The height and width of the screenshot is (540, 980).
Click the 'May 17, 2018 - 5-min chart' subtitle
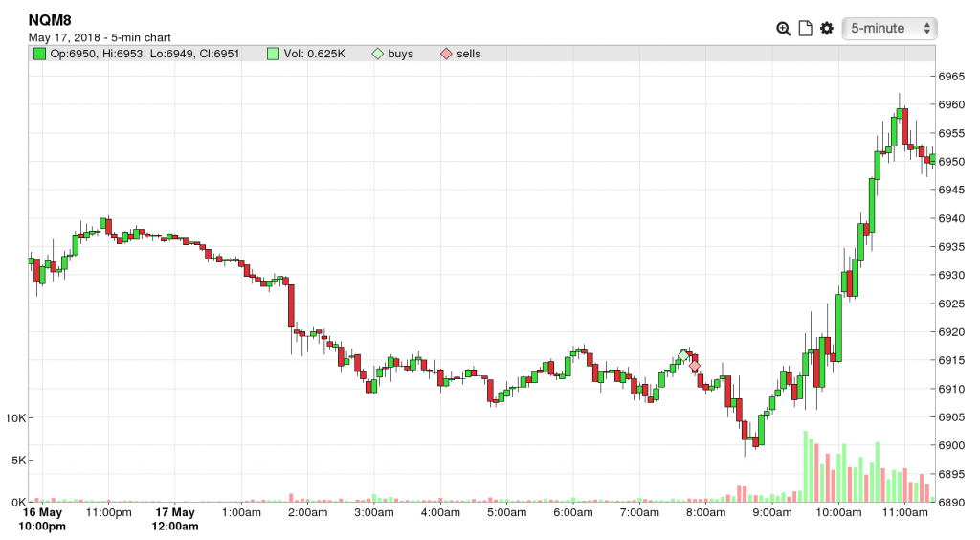click(100, 37)
